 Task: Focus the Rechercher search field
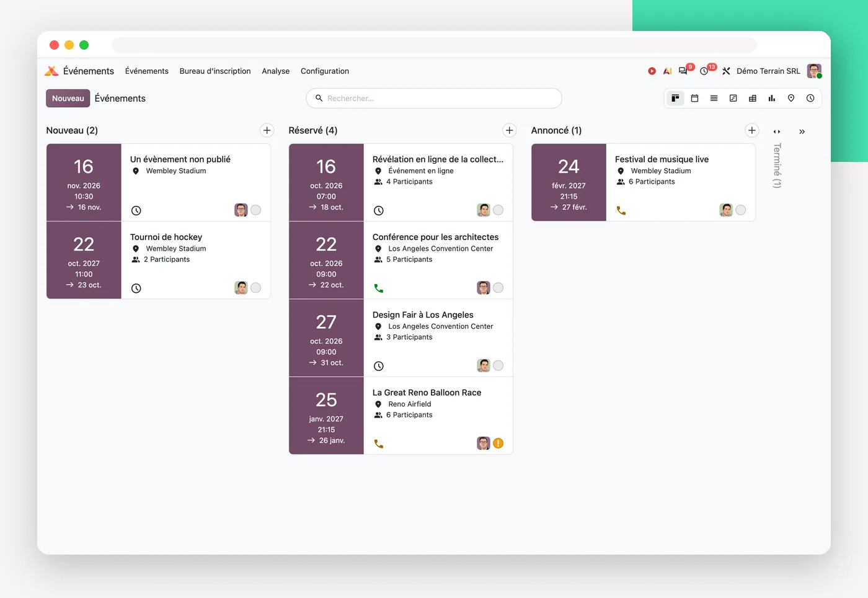click(x=434, y=98)
